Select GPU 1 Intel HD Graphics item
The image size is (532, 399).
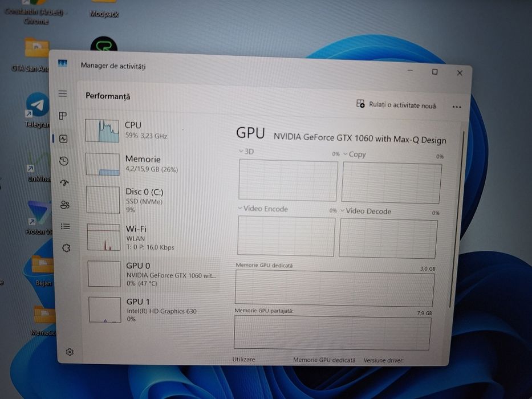coord(152,310)
